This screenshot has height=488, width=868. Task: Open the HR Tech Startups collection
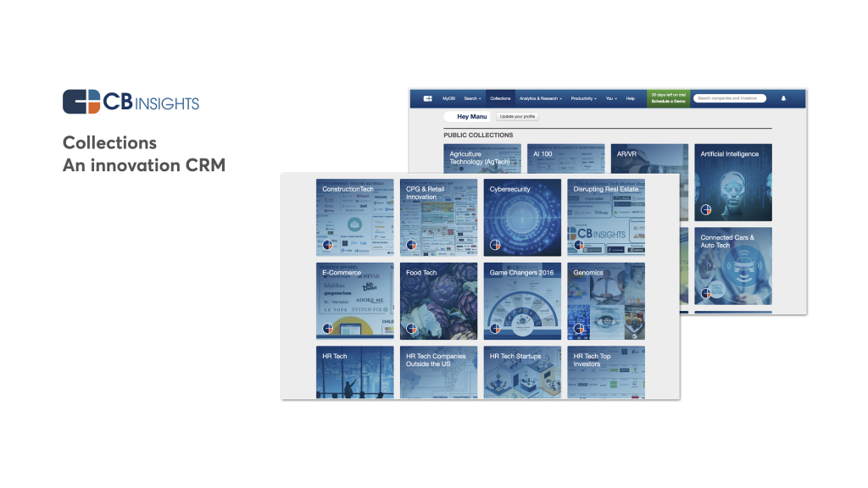522,373
